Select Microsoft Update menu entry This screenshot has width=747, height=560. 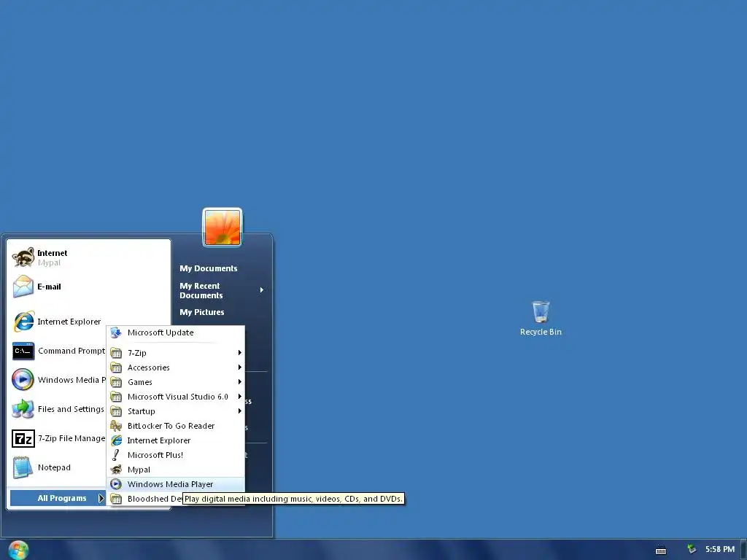point(176,332)
